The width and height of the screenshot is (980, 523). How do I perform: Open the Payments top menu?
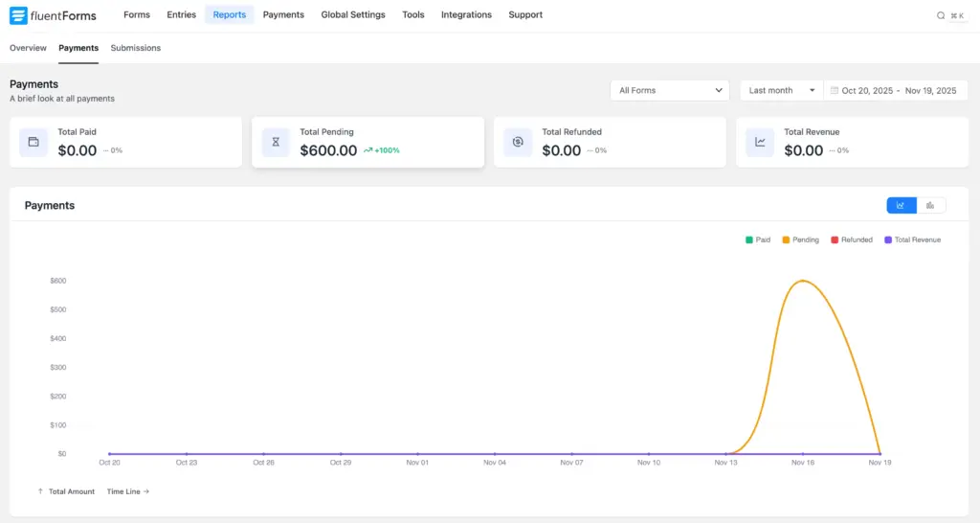click(x=283, y=14)
